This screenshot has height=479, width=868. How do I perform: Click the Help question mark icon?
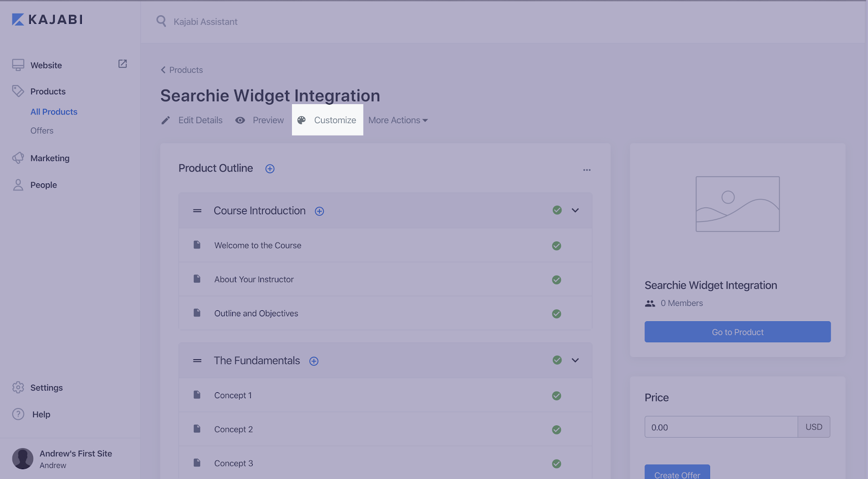tap(18, 414)
